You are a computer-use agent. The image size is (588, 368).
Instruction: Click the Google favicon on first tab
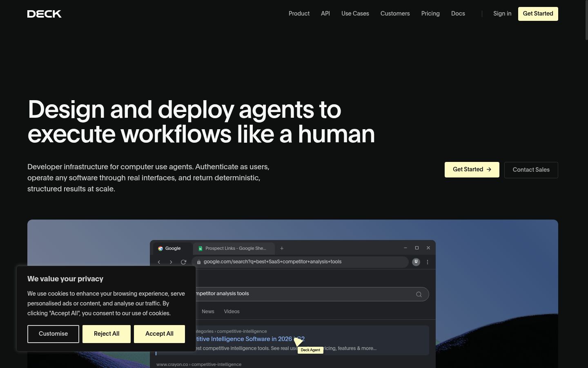[x=160, y=248]
